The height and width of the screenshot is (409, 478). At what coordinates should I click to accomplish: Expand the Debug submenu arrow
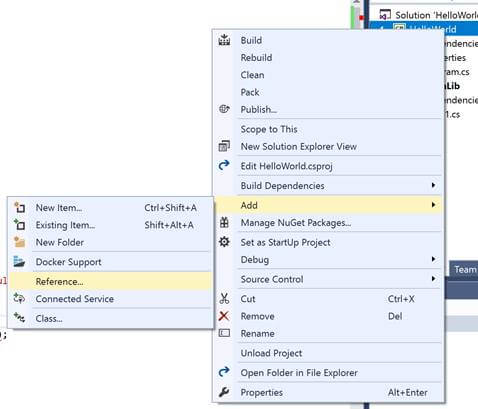pyautogui.click(x=433, y=259)
